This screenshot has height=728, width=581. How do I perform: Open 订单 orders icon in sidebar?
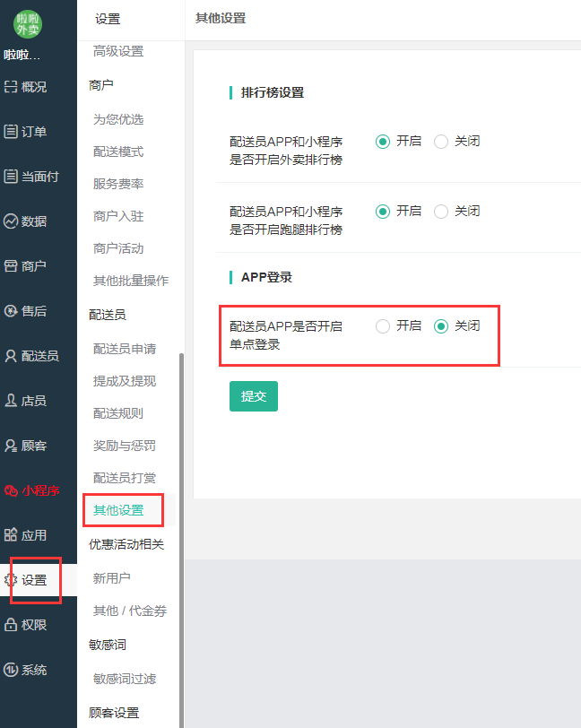[x=11, y=132]
